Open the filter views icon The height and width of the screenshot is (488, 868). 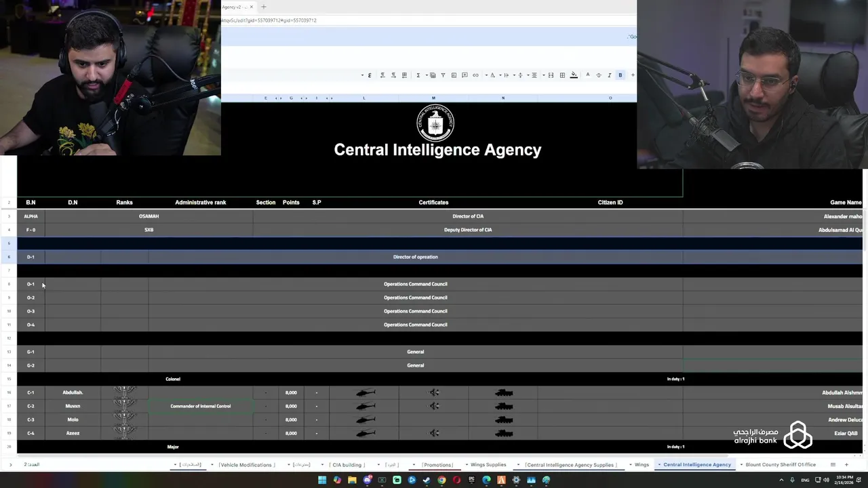click(x=433, y=75)
